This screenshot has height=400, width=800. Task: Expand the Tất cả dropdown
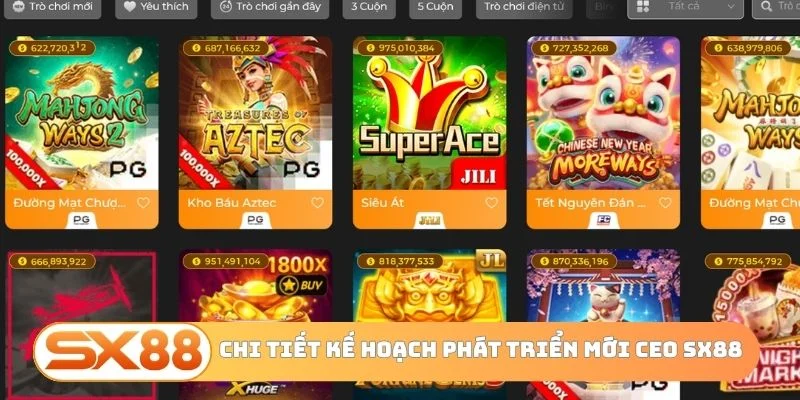pos(685,7)
